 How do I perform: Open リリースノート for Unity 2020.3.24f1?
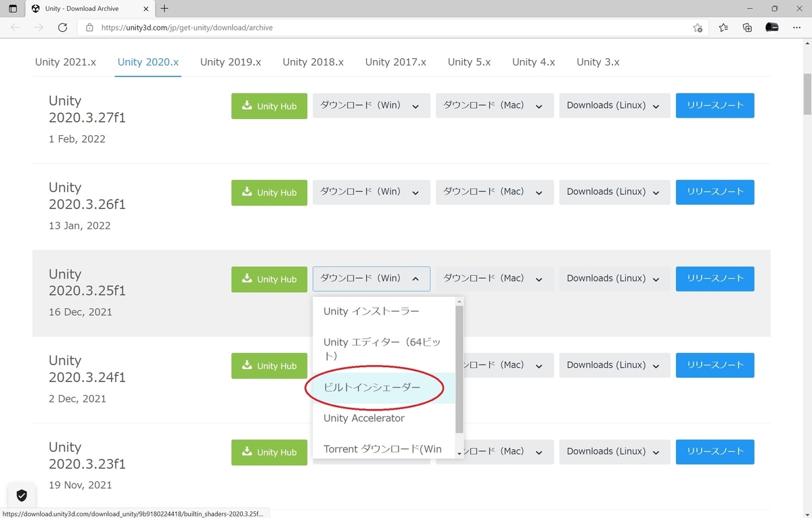pyautogui.click(x=715, y=365)
